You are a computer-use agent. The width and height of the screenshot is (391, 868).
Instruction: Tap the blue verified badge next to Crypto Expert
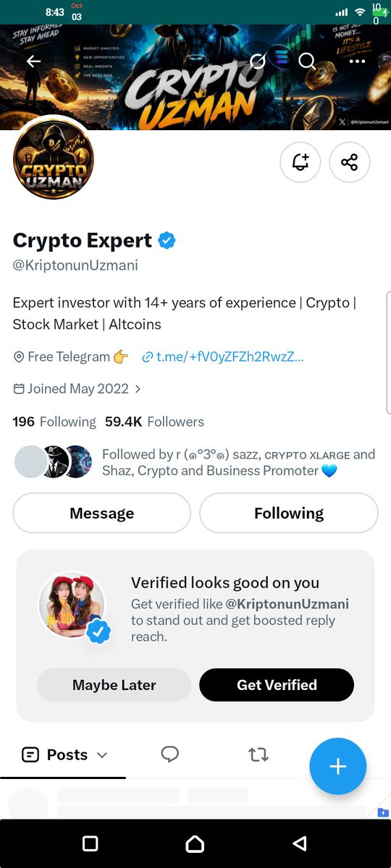pos(167,240)
